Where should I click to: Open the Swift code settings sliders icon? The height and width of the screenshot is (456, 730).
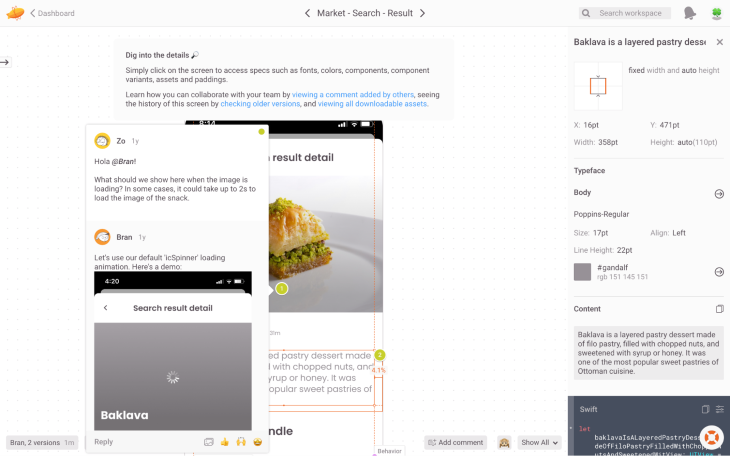[x=720, y=409]
